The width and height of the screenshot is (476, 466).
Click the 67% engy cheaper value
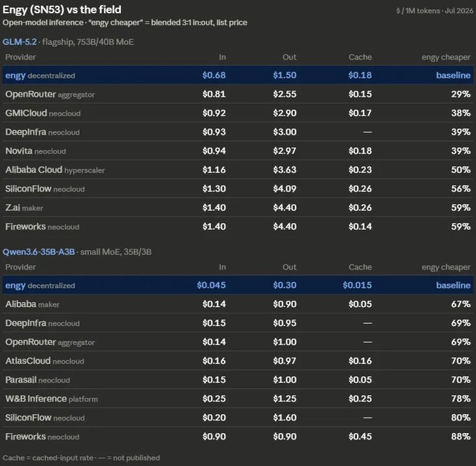click(461, 304)
